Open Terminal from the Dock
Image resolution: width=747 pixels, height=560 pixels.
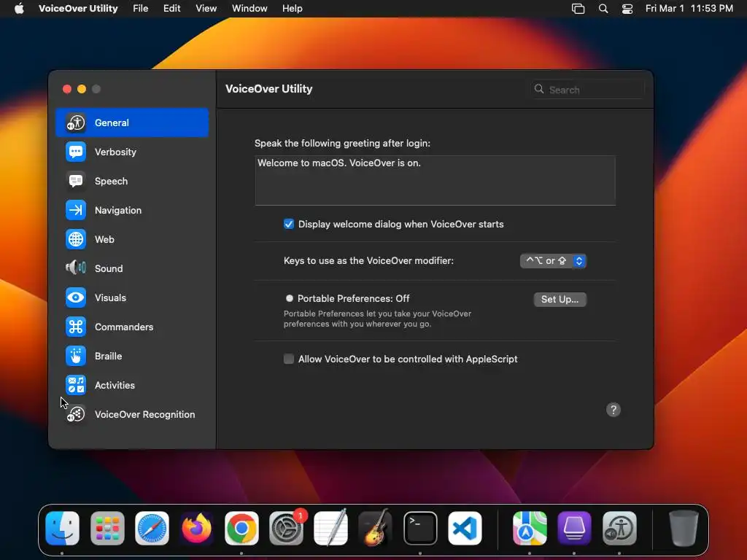pos(420,528)
